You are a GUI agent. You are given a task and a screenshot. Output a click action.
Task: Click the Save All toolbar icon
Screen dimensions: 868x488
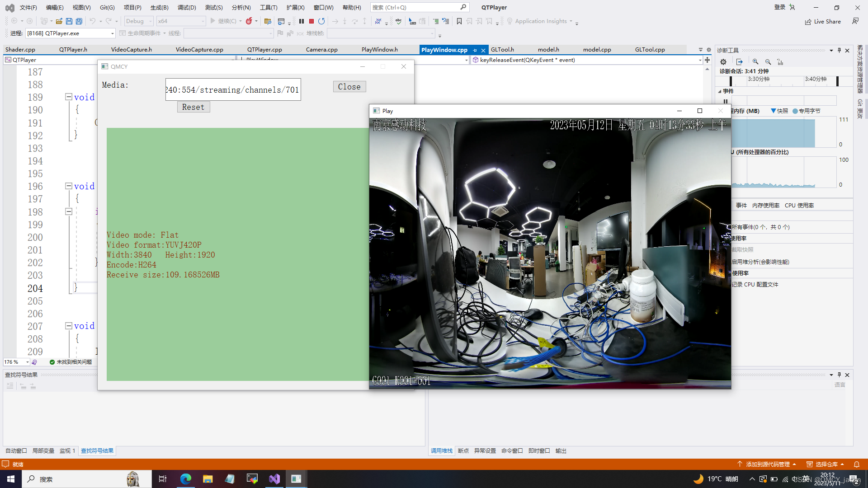79,21
